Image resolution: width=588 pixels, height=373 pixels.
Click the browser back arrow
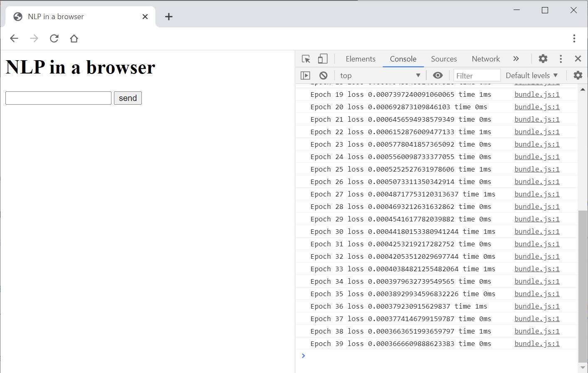pyautogui.click(x=14, y=39)
